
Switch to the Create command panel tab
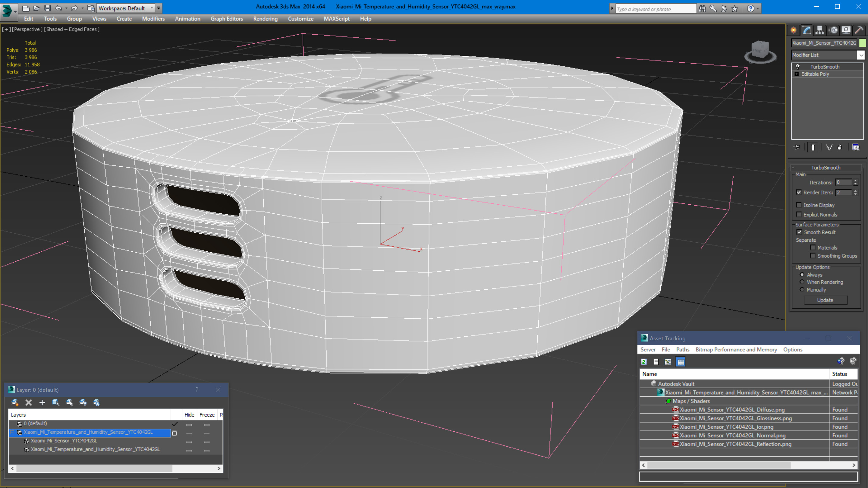(794, 30)
